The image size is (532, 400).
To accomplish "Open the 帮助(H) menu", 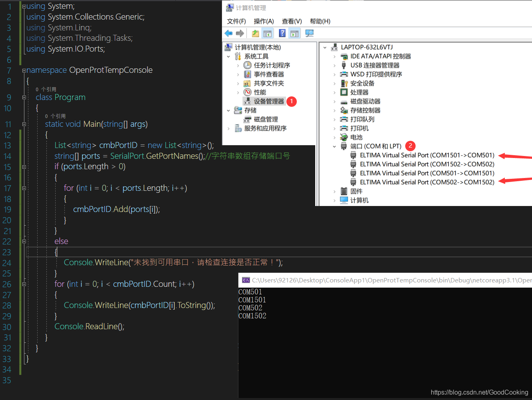I will pyautogui.click(x=320, y=21).
